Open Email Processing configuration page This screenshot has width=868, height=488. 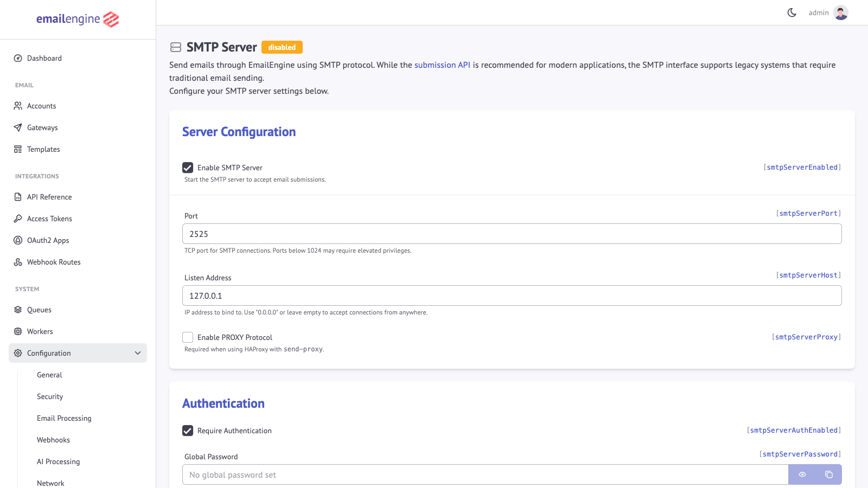click(x=64, y=418)
